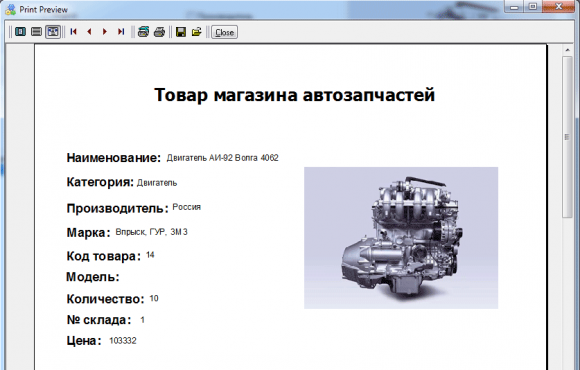Click the report heading Товар магазина автозапчастей
Screen dimensions: 580x370
coord(294,95)
